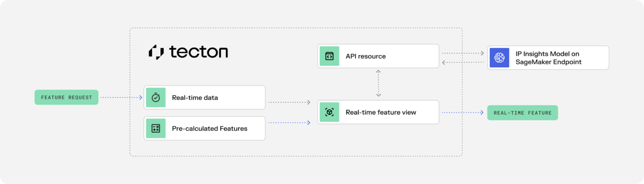Click the "Pre-calculated Features" text label
The image size is (644, 184).
pos(210,129)
